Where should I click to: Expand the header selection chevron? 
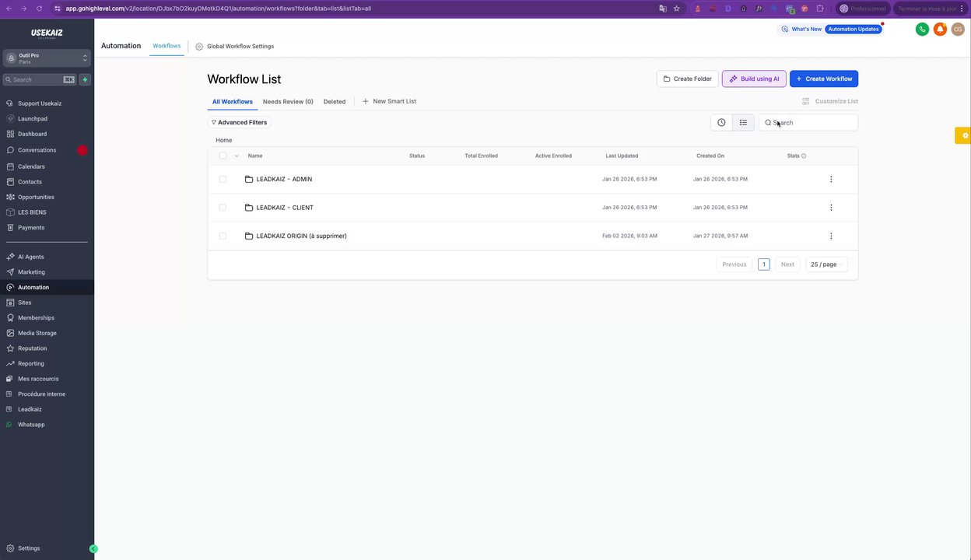pyautogui.click(x=237, y=156)
